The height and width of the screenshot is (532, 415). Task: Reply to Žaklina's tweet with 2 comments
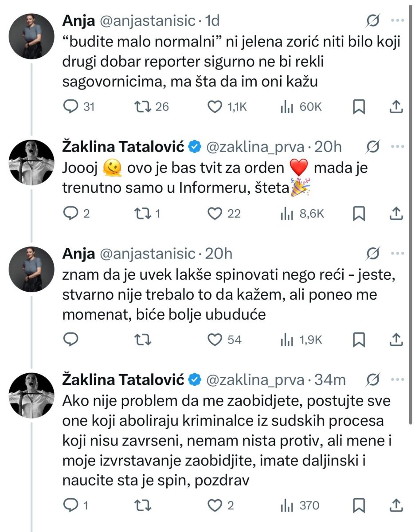click(71, 214)
